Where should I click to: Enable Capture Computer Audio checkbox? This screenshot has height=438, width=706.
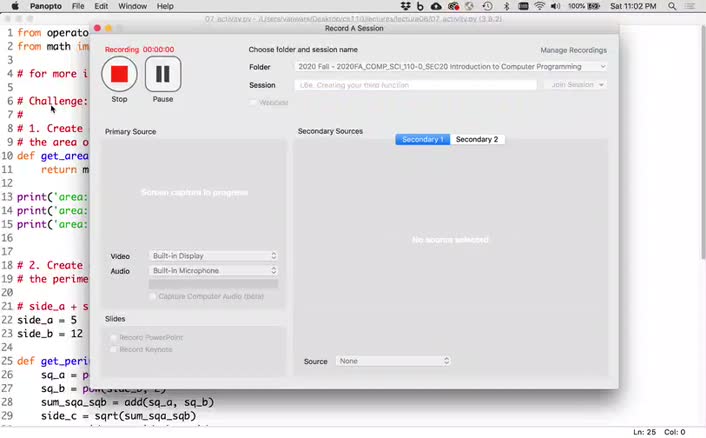[153, 296]
